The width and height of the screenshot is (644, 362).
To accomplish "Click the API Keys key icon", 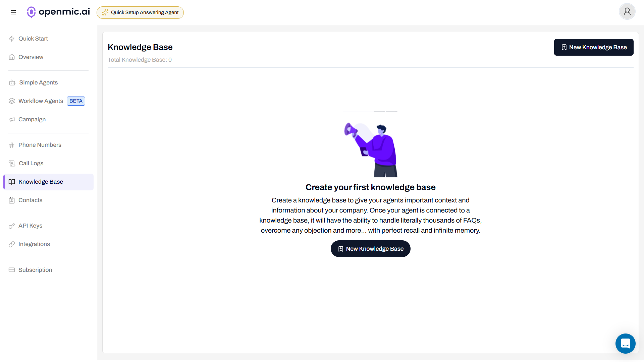I will pos(12,226).
